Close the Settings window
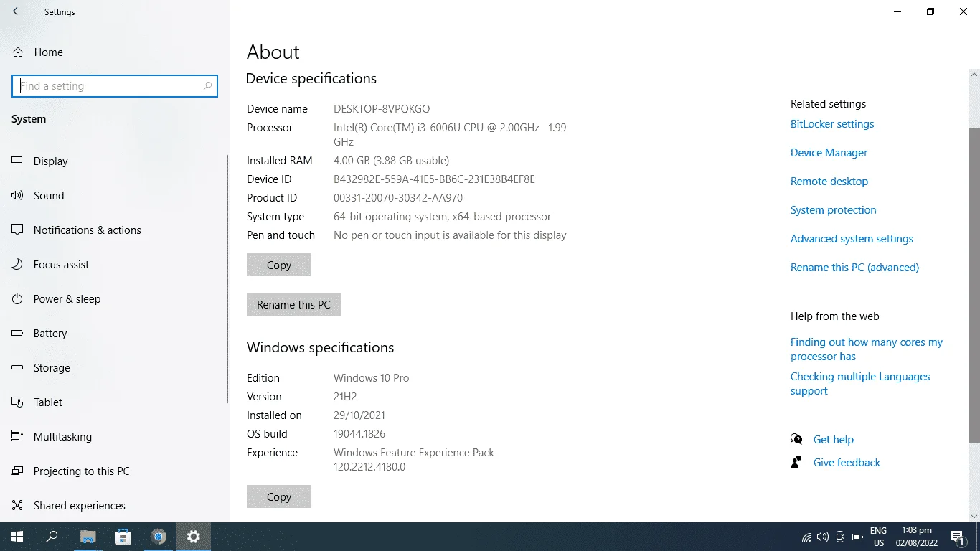The image size is (980, 551). click(x=963, y=11)
